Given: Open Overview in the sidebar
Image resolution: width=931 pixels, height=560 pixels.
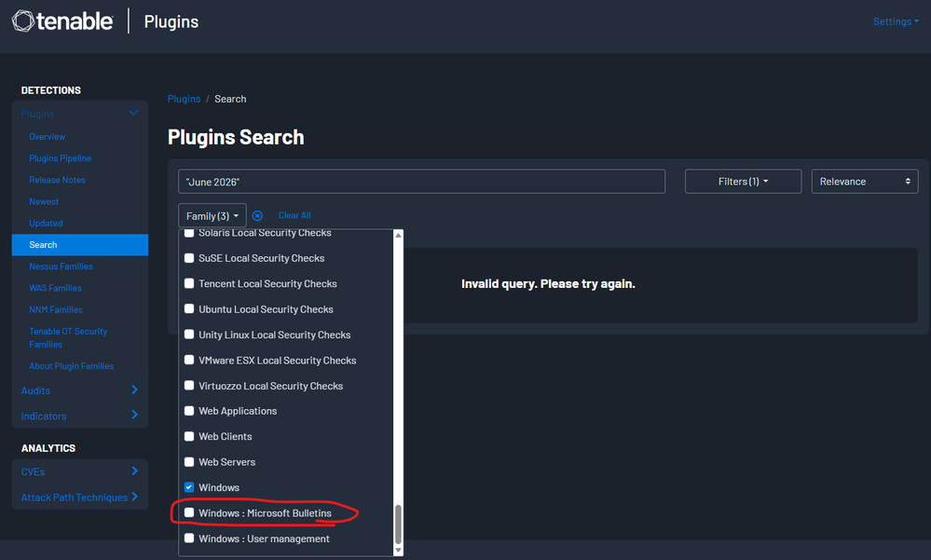Looking at the screenshot, I should tap(47, 137).
